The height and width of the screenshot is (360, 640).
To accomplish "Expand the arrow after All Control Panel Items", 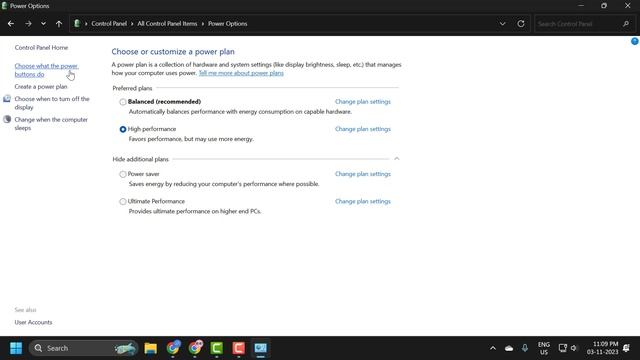I will coord(202,24).
